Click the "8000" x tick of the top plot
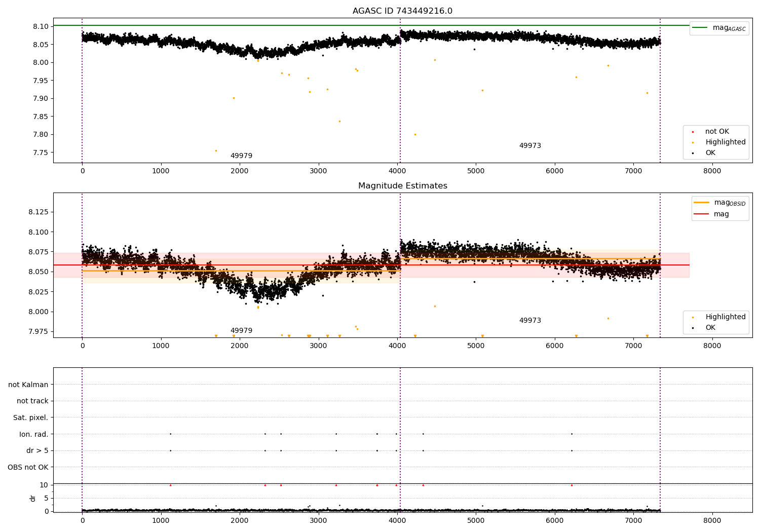This screenshot has height=532, width=760. tap(712, 171)
